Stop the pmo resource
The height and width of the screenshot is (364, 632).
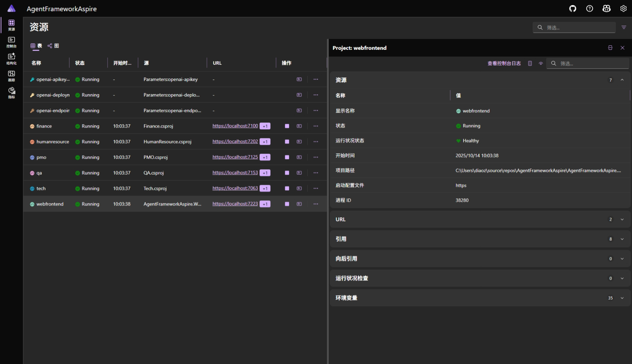pos(287,157)
